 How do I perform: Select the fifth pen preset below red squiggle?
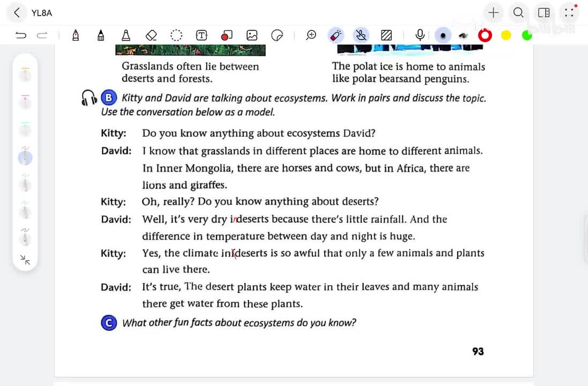(25, 183)
